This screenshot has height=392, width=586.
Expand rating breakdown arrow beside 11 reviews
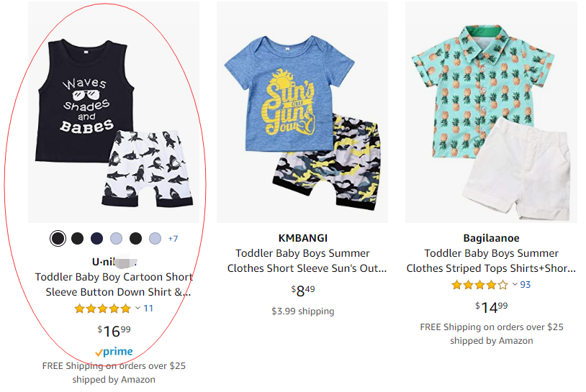138,309
